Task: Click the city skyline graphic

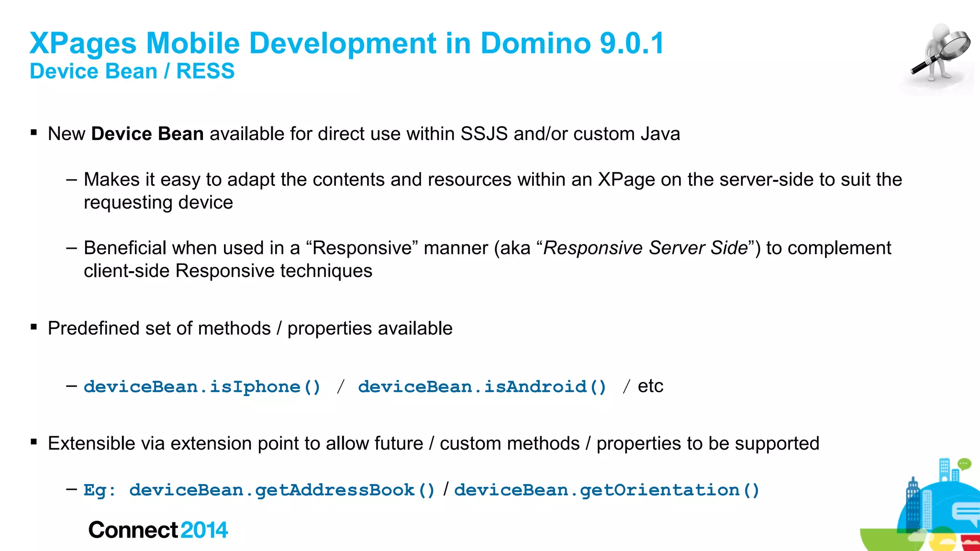Action: (920, 505)
